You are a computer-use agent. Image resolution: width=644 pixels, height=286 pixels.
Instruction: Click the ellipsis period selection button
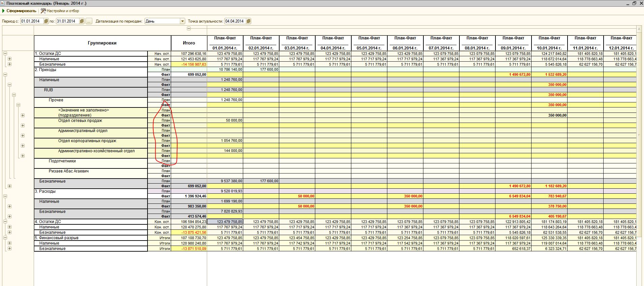click(x=89, y=21)
